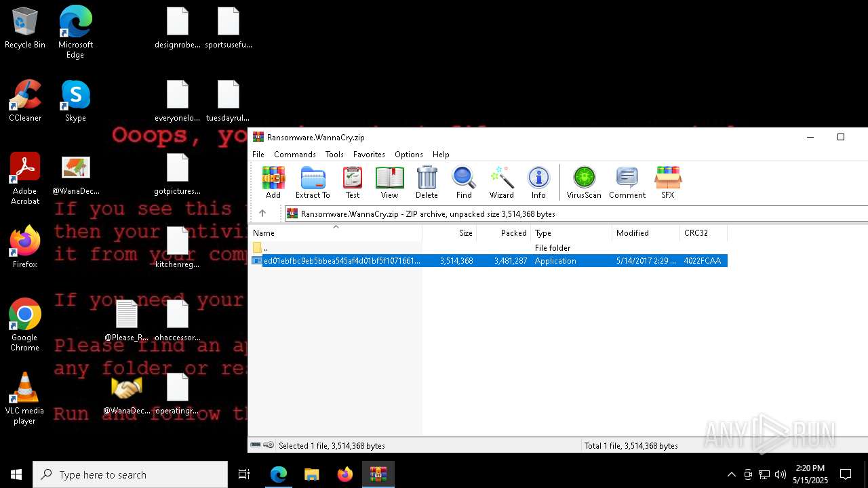Launch the Wizard tool
The height and width of the screenshot is (488, 868).
click(502, 182)
